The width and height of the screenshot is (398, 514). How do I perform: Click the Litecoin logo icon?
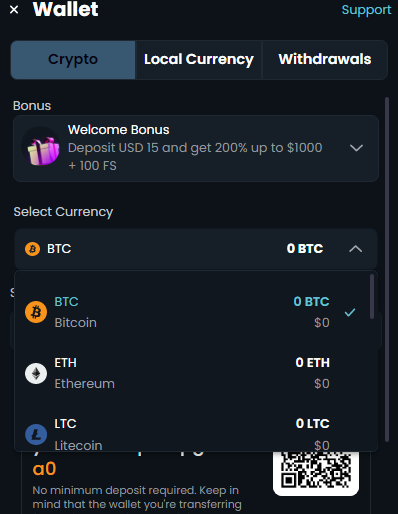(36, 434)
